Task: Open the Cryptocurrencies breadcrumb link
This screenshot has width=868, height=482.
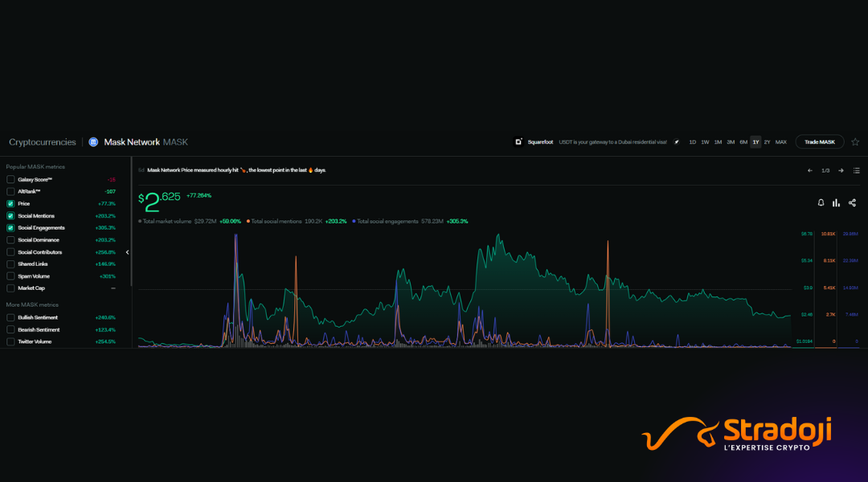Action: [43, 142]
